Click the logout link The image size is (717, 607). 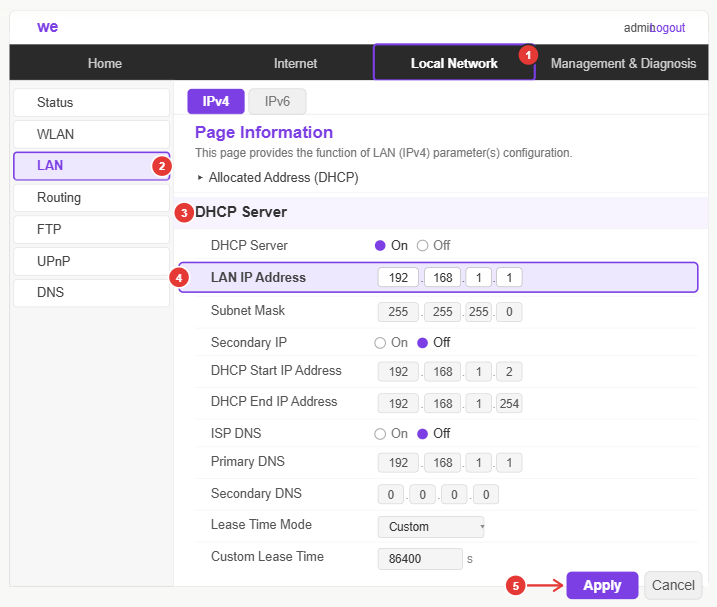click(668, 28)
